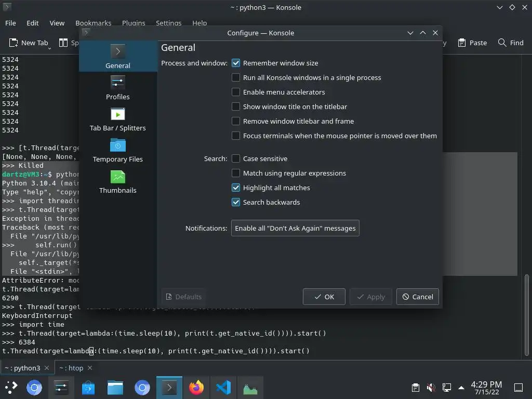Switch to the python3 terminal tab
532x399 pixels.
22,368
